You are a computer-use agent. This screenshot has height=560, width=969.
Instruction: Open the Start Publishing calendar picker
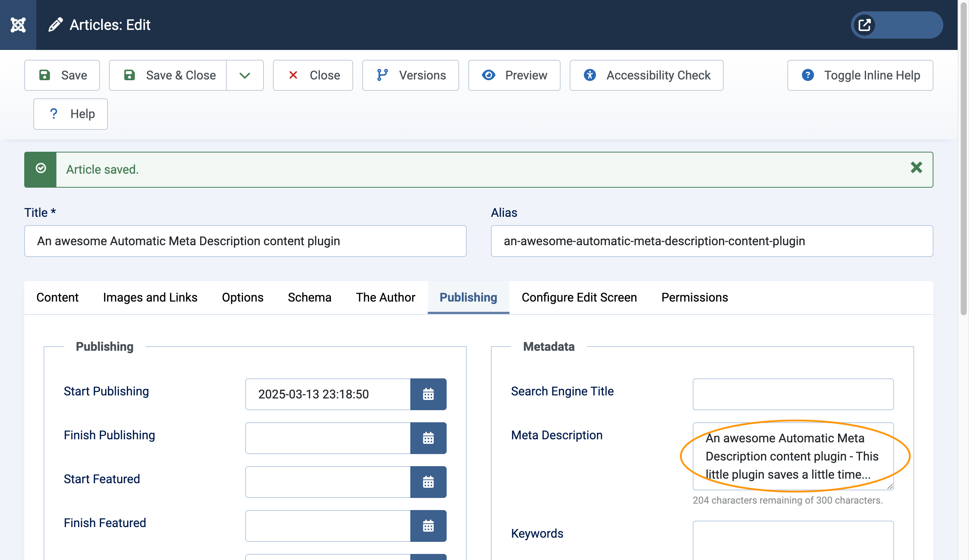coord(428,394)
